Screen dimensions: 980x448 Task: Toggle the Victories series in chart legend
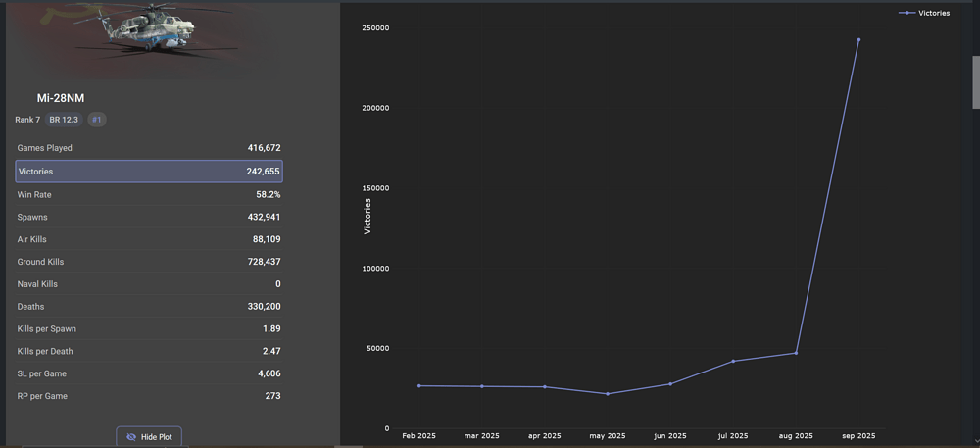click(933, 13)
